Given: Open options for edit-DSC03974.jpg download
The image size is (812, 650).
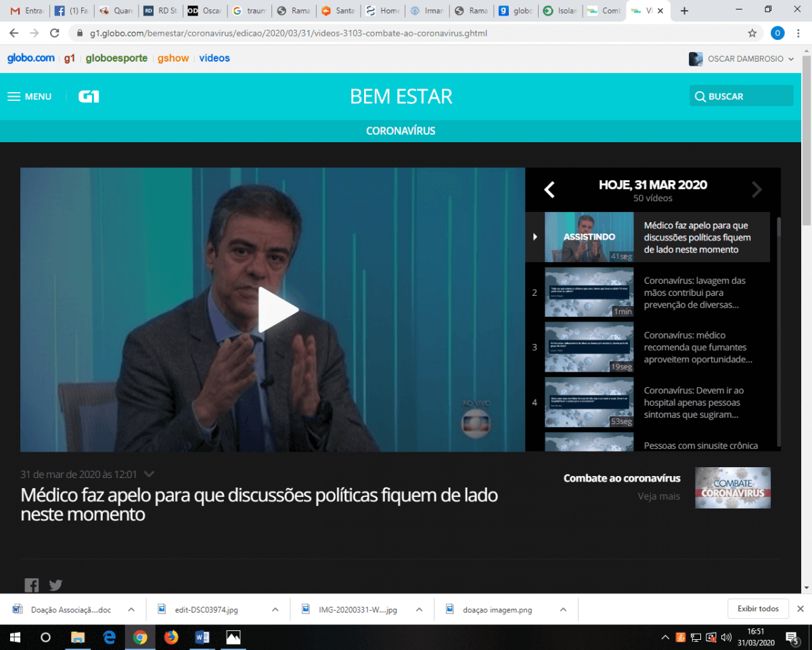Looking at the screenshot, I should tap(275, 609).
